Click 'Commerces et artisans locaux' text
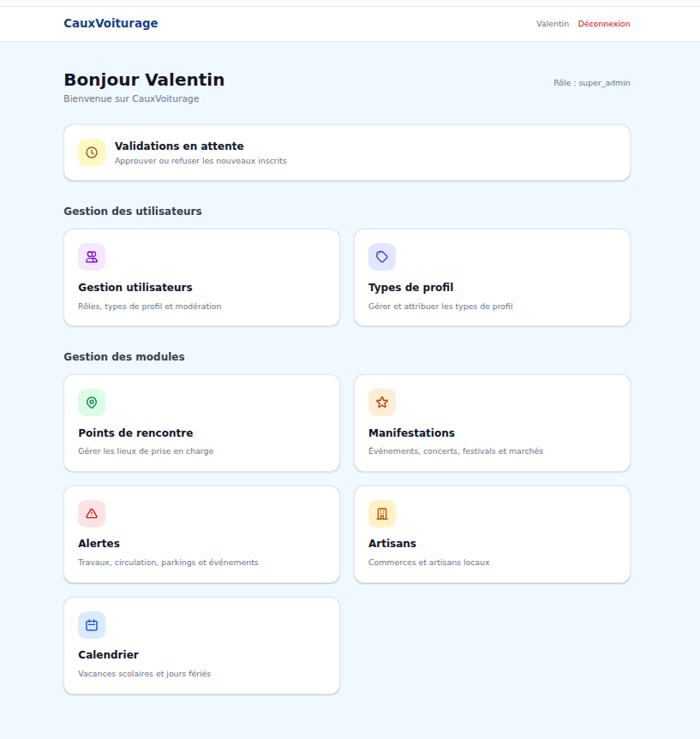The width and height of the screenshot is (700, 739). pos(428,563)
